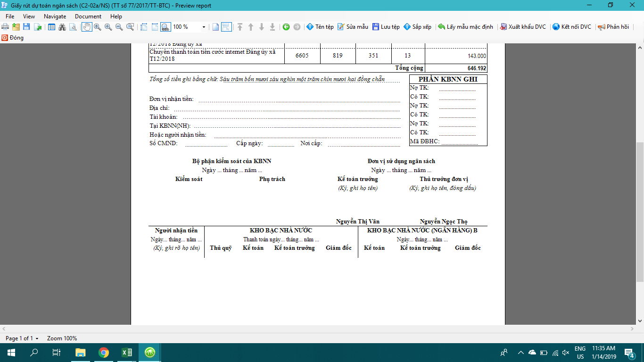Click the Print icon in toolbar
This screenshot has width=644, height=362.
(x=5, y=27)
